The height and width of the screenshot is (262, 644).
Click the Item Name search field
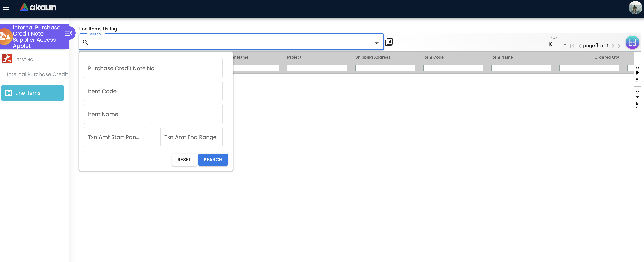click(153, 114)
